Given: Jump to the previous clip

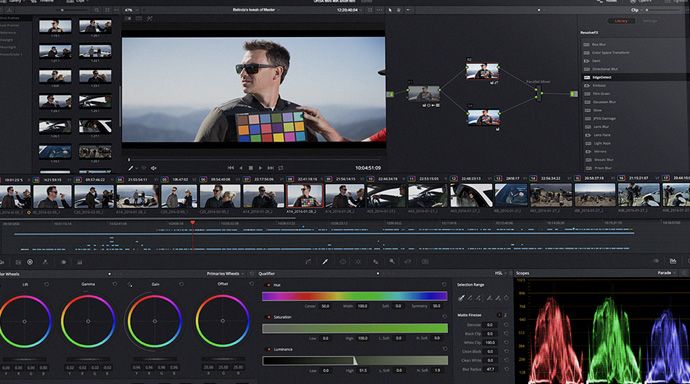Looking at the screenshot, I should pyautogui.click(x=231, y=168).
